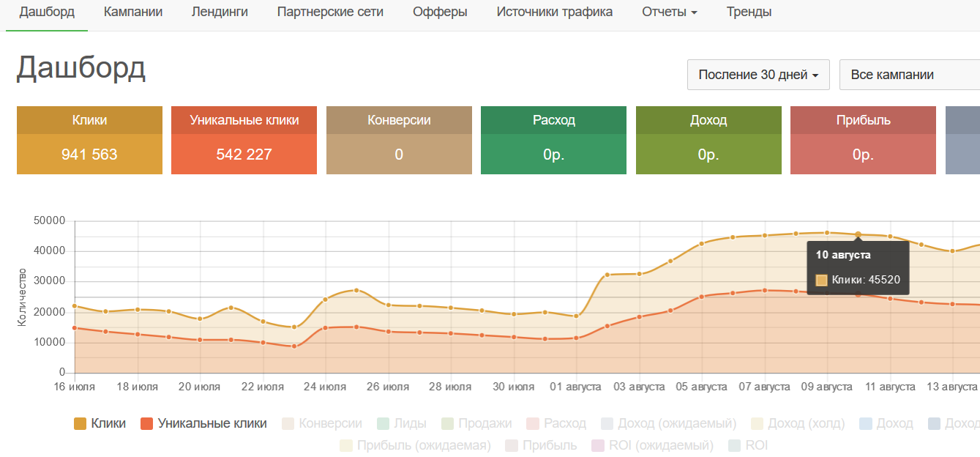980x457 pixels.
Task: Click the Клики stat card showing 941 563
Action: pos(89,140)
